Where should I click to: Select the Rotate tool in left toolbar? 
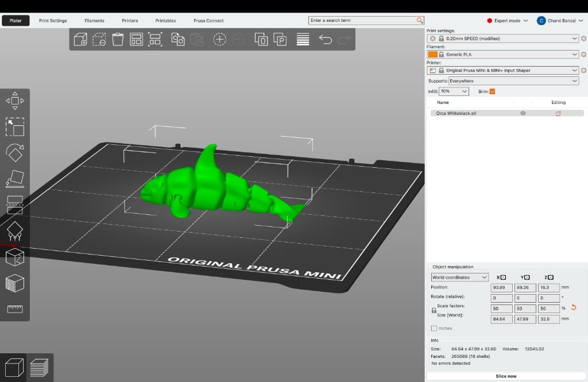15,153
